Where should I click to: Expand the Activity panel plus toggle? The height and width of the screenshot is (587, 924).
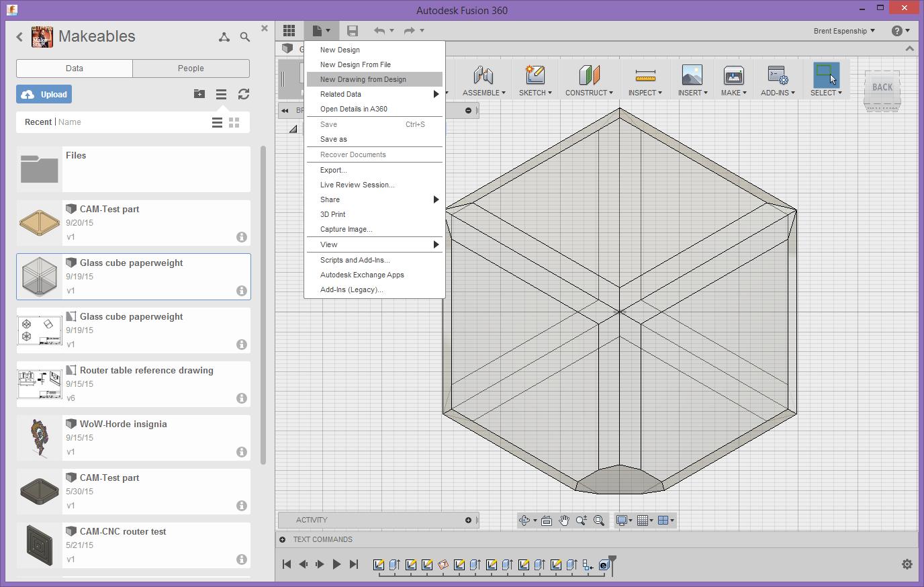(x=468, y=520)
